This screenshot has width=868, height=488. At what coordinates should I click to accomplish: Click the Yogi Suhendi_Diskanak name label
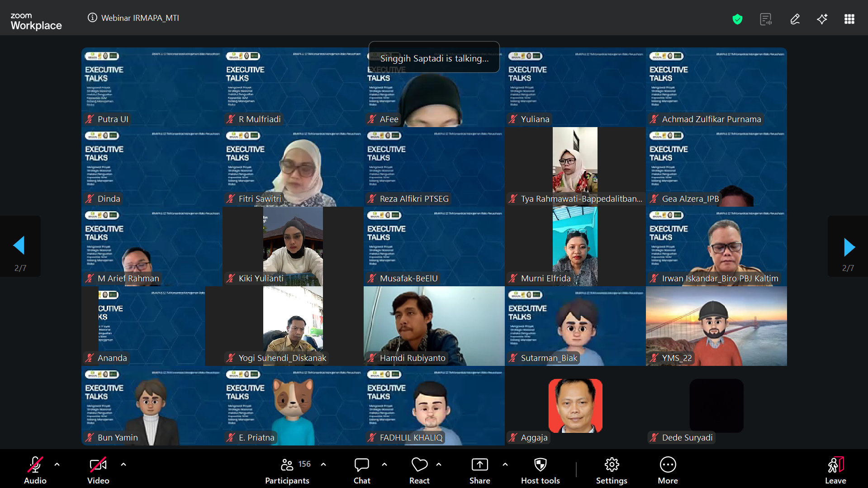point(283,358)
